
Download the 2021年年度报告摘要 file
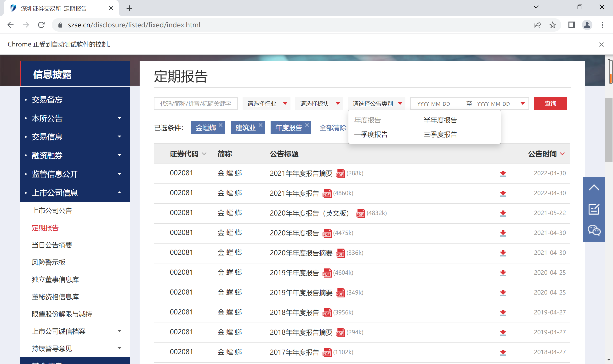point(503,173)
